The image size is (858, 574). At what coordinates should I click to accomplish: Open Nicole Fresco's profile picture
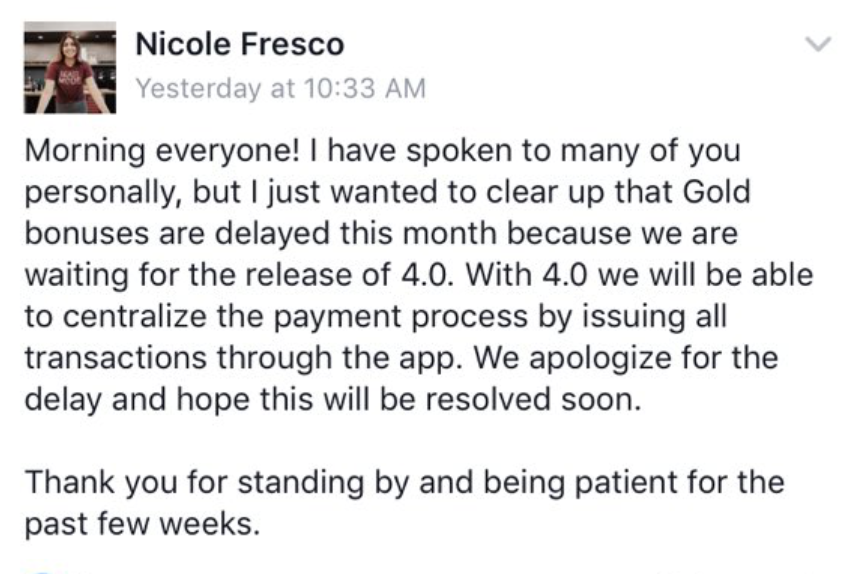coord(70,67)
